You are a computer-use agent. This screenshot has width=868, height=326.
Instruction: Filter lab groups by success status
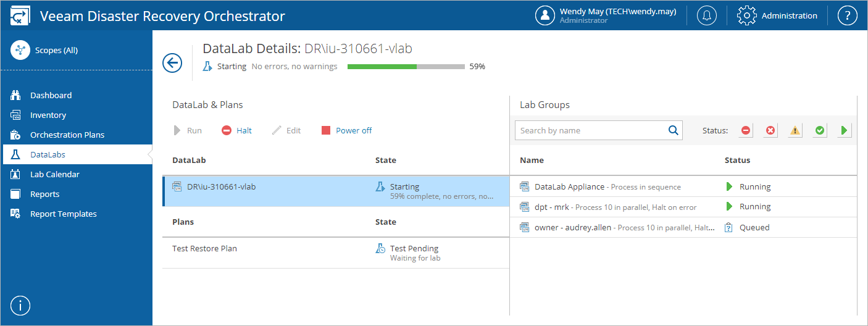820,130
